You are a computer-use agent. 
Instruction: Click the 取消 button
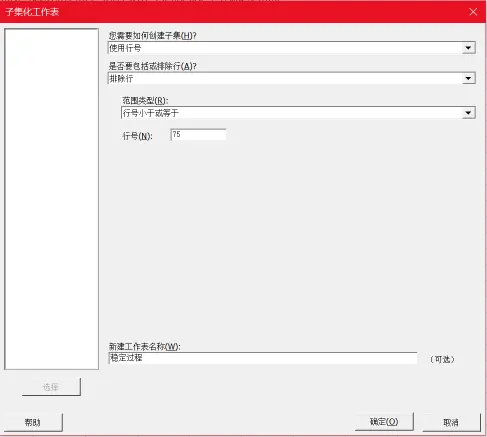pos(451,422)
